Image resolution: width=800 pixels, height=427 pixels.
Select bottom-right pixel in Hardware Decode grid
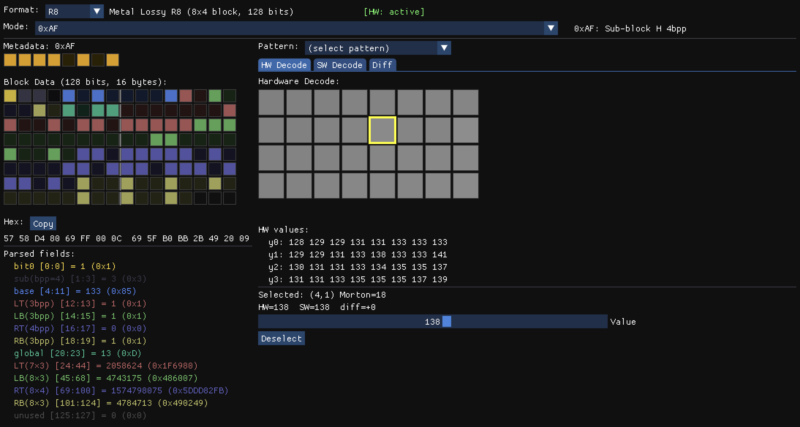click(466, 186)
